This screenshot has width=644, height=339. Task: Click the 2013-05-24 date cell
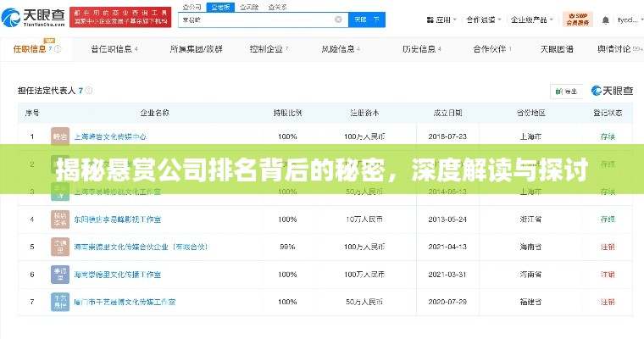(x=447, y=219)
